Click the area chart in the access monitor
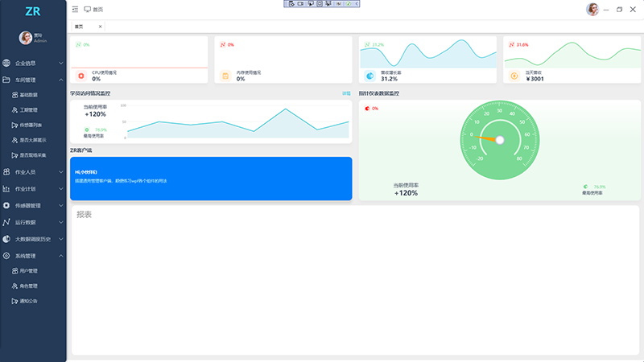The height and width of the screenshot is (362, 644). coord(237,122)
